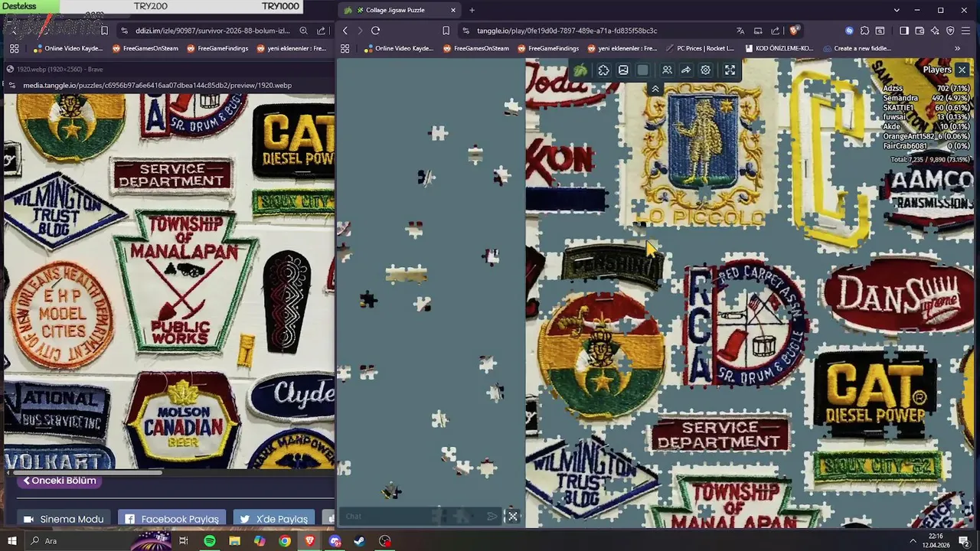Open Create a new fiddle bookmark
This screenshot has width=980, height=551.
[856, 48]
